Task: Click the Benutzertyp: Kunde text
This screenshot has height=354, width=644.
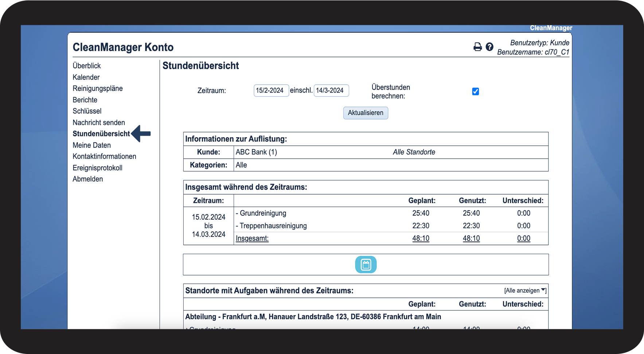Action: (x=540, y=43)
